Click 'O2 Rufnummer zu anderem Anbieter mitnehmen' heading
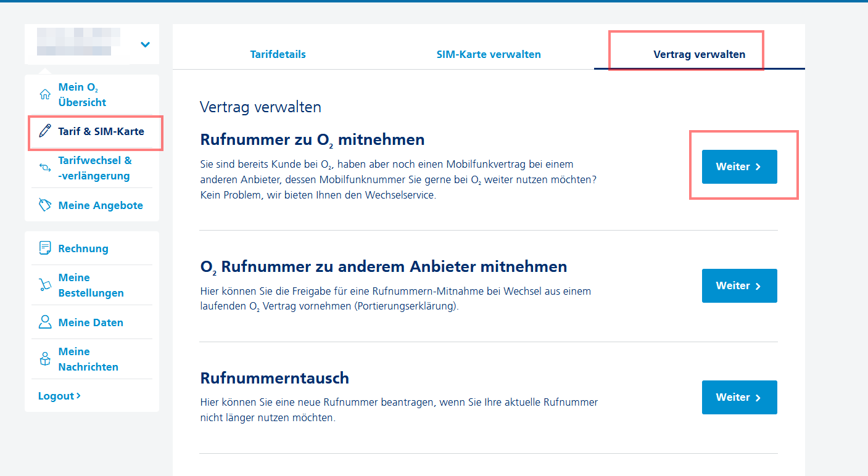 pyautogui.click(x=384, y=268)
